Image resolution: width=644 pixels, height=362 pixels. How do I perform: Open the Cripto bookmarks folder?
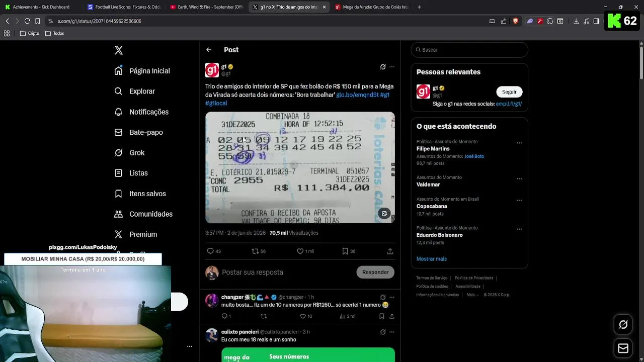pos(29,33)
